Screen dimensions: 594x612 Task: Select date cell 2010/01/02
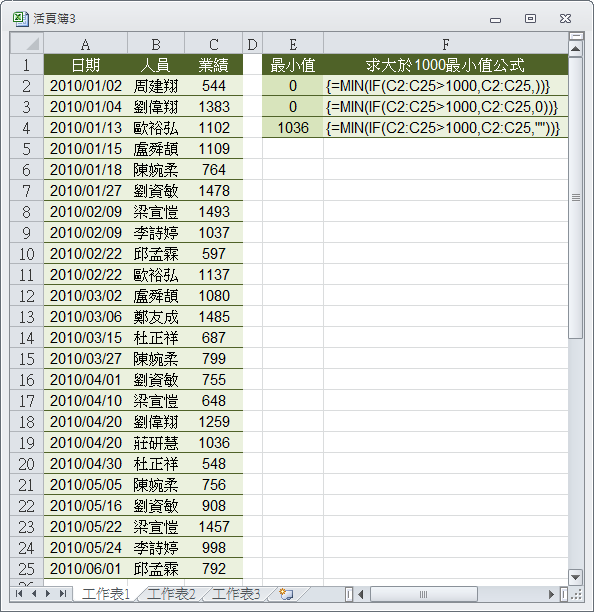tap(85, 85)
